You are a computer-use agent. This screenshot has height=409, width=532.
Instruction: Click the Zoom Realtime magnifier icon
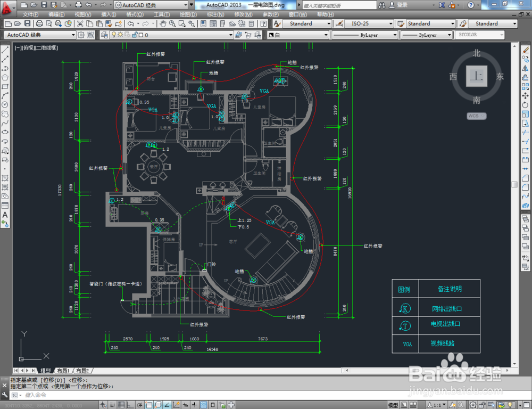(x=172, y=23)
